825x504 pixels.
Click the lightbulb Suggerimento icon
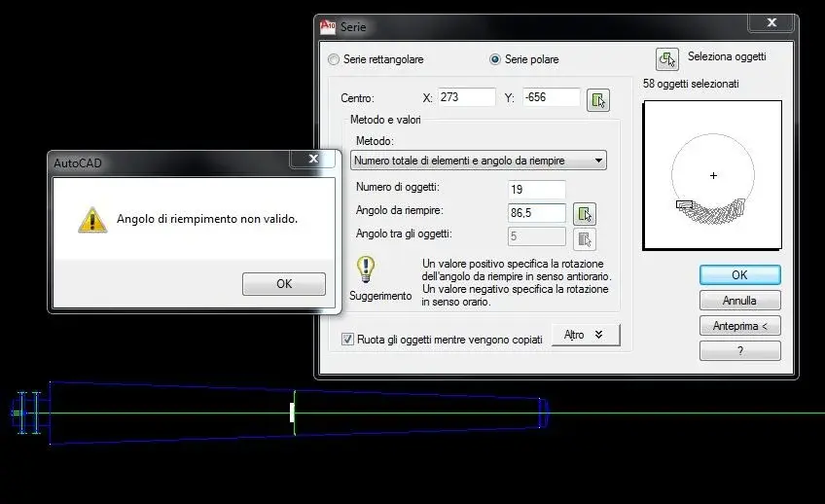pos(366,270)
